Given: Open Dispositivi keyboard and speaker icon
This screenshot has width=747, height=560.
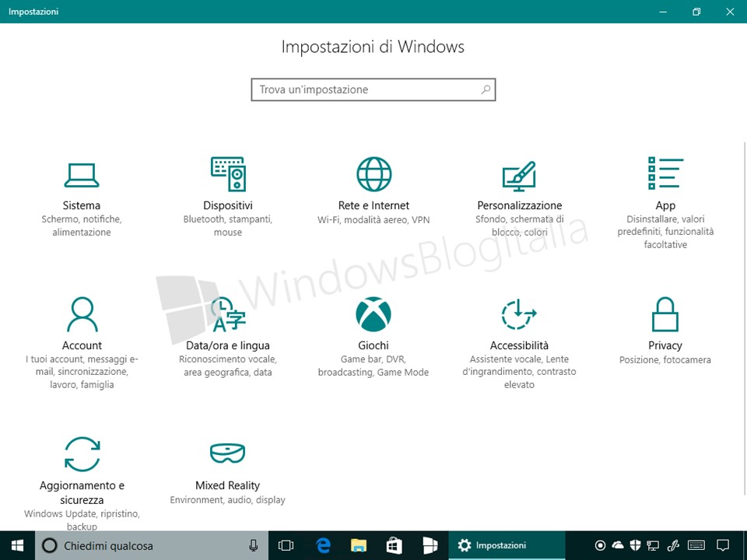Looking at the screenshot, I should (228, 174).
